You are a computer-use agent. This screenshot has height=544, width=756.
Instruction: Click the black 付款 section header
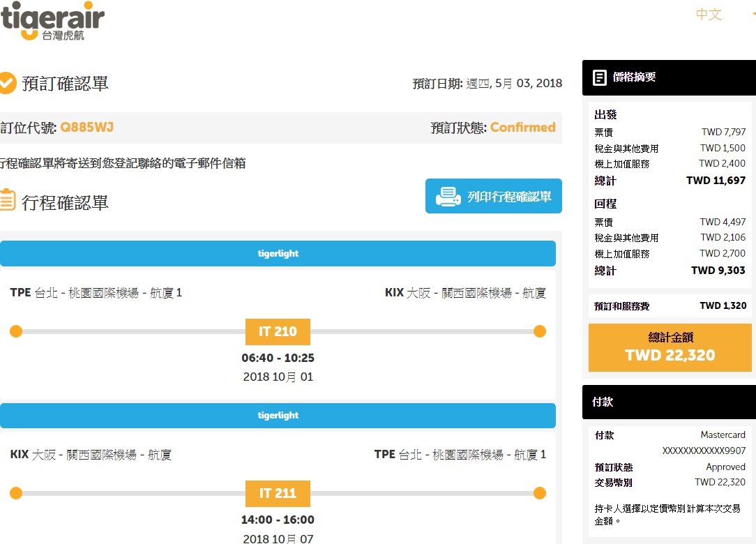click(x=669, y=402)
